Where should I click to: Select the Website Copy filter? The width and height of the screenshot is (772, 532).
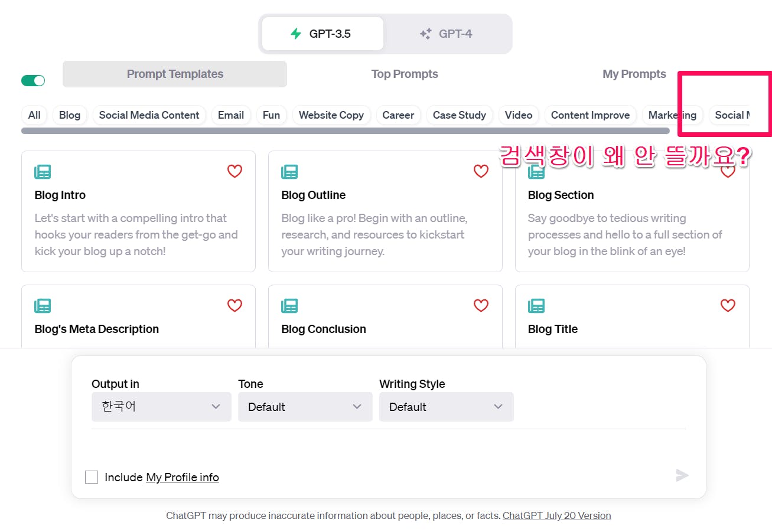(331, 115)
